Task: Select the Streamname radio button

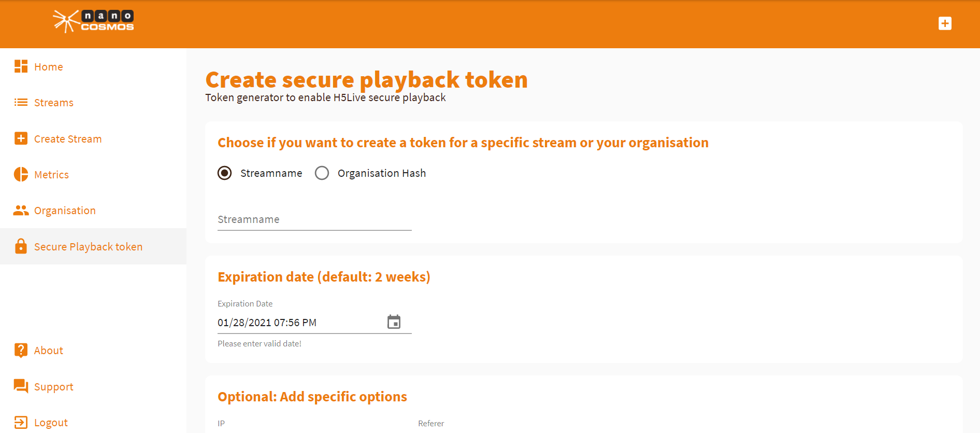Action: pyautogui.click(x=224, y=173)
